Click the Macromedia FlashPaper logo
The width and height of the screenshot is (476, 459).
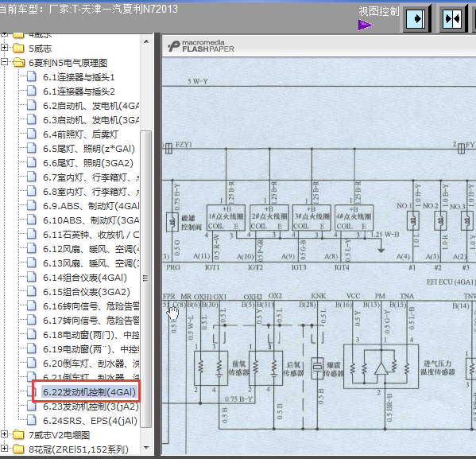tap(201, 46)
